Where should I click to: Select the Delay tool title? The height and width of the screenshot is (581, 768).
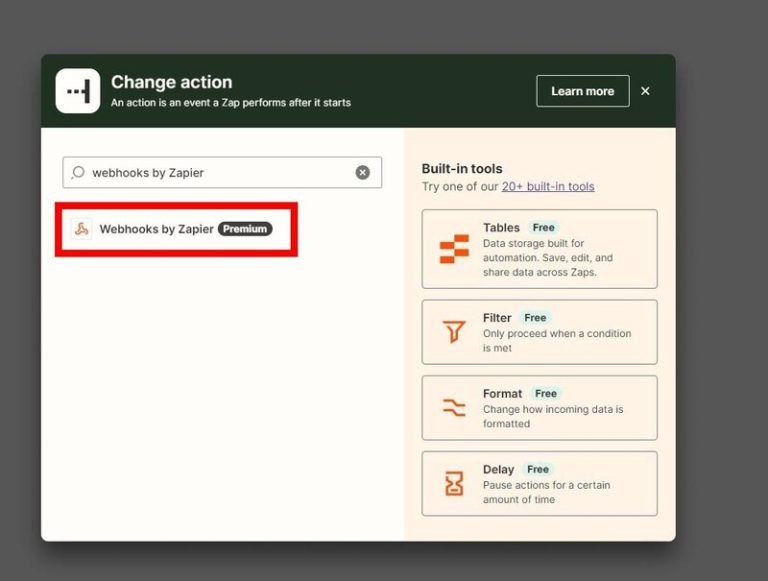click(x=498, y=469)
